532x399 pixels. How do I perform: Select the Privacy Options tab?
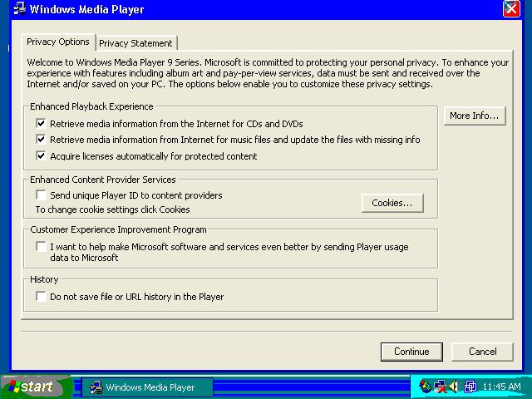pos(58,42)
